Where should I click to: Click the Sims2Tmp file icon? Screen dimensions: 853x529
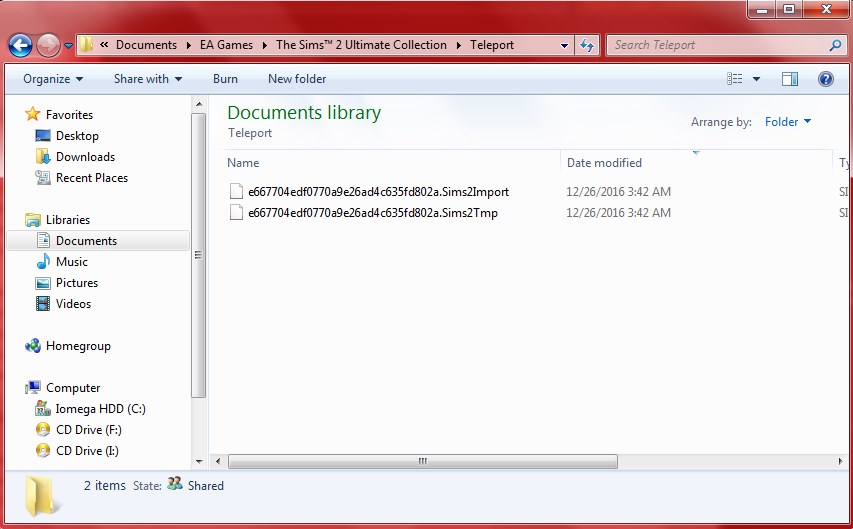[x=236, y=213]
